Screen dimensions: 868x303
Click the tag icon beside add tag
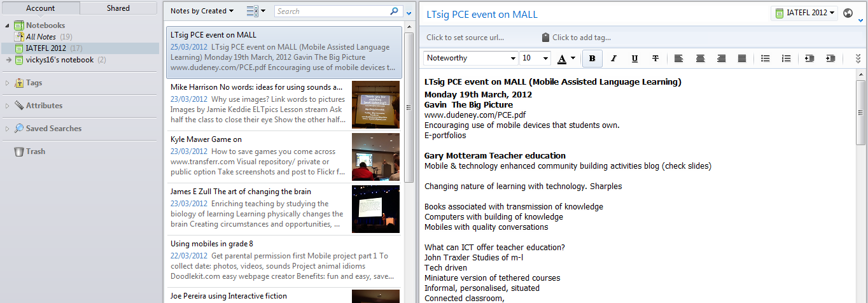click(545, 38)
